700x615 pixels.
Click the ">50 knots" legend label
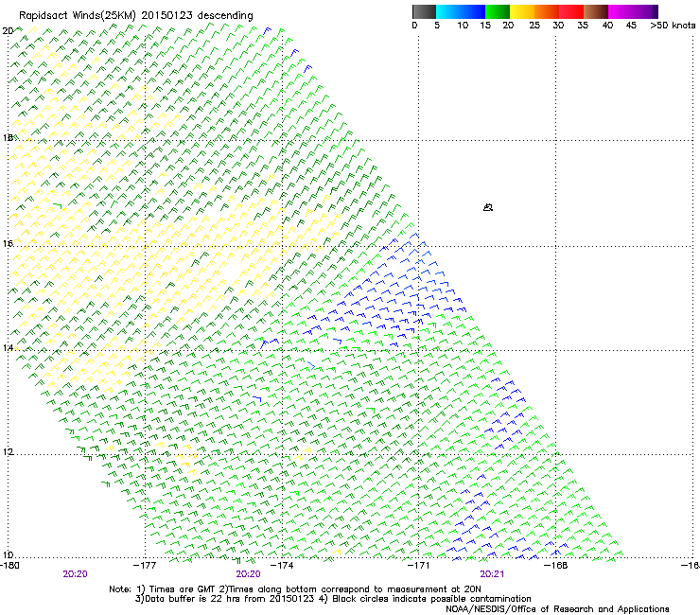(x=673, y=26)
